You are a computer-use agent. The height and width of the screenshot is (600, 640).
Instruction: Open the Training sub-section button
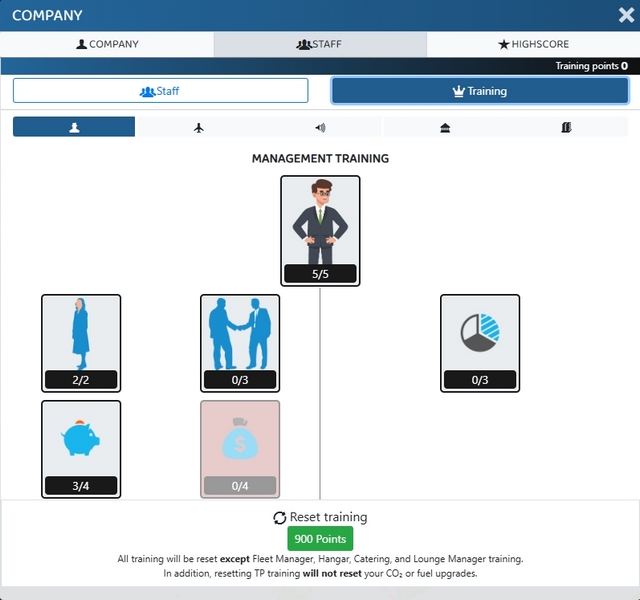point(480,91)
